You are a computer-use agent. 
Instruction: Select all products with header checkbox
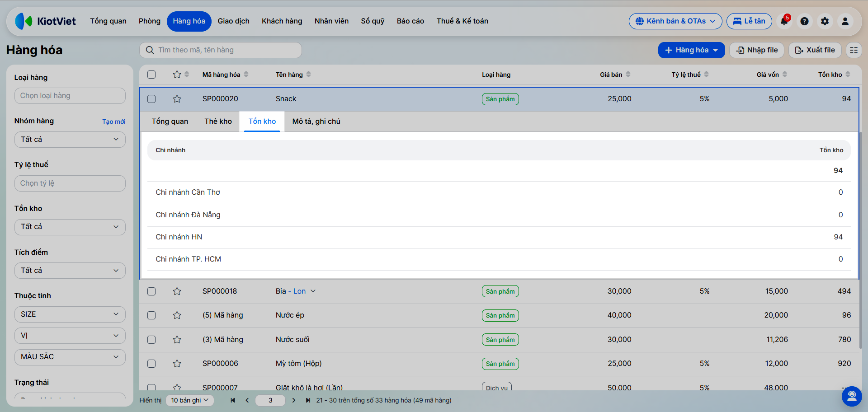(x=151, y=75)
